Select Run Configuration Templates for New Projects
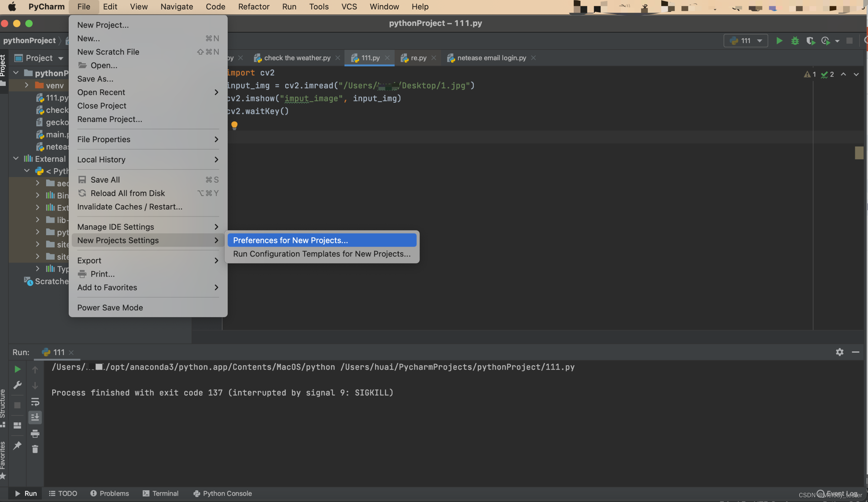The width and height of the screenshot is (868, 502). click(322, 254)
